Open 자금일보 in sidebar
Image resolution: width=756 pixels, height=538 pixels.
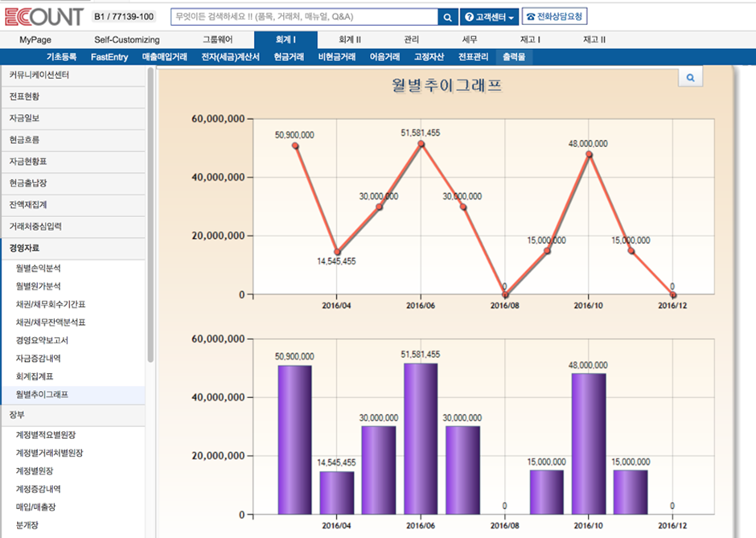click(73, 118)
